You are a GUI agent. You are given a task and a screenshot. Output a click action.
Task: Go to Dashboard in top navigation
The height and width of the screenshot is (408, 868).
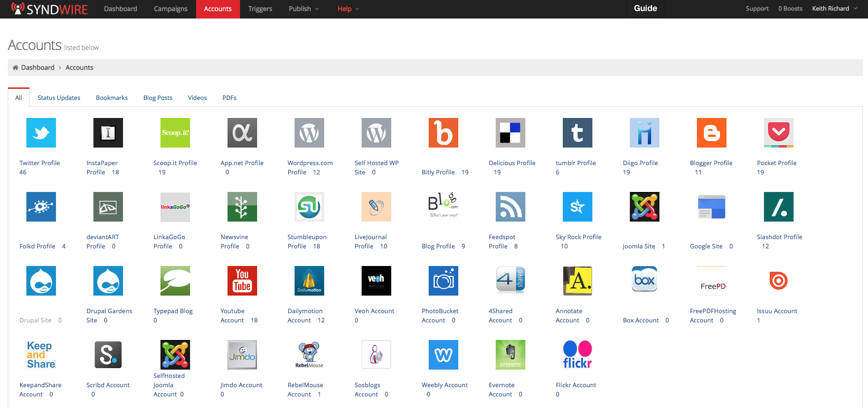(x=121, y=9)
